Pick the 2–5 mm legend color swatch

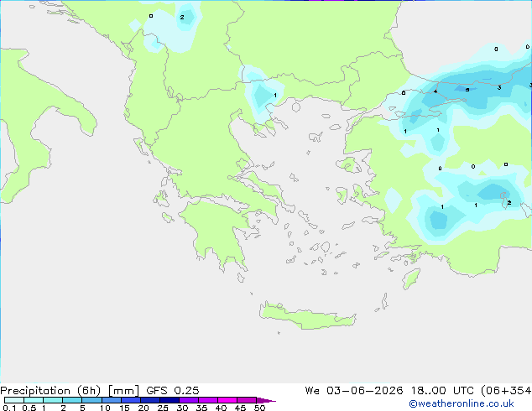(72, 400)
